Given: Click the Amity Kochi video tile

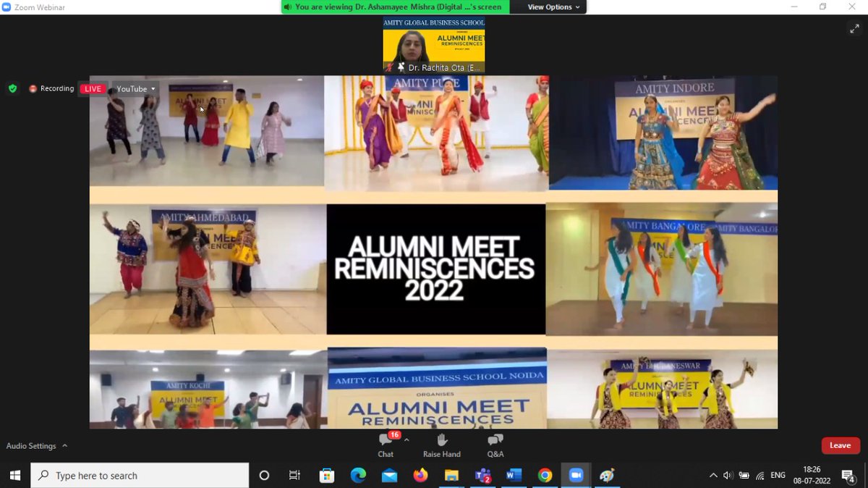Looking at the screenshot, I should (208, 390).
